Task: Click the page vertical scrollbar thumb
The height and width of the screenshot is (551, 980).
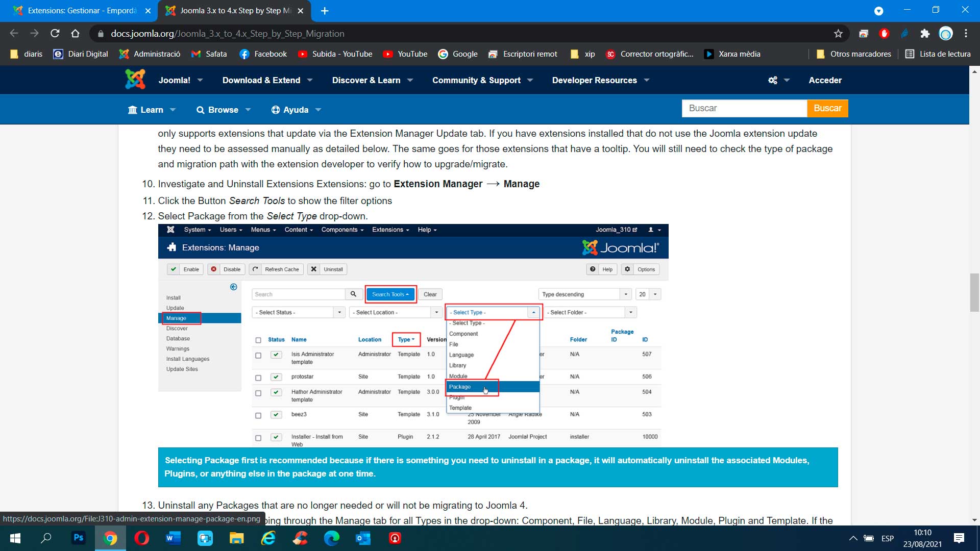Action: pyautogui.click(x=974, y=292)
